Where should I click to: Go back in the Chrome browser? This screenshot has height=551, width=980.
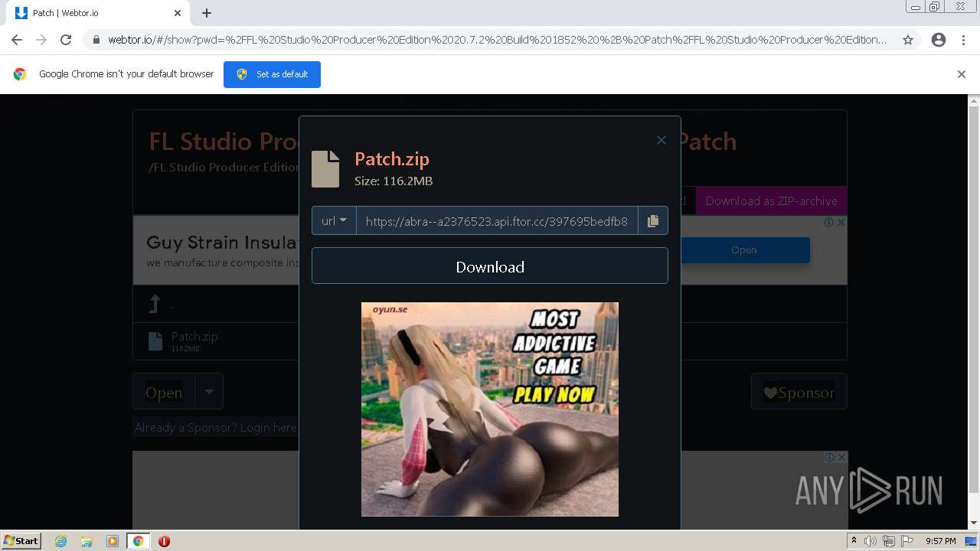tap(17, 40)
